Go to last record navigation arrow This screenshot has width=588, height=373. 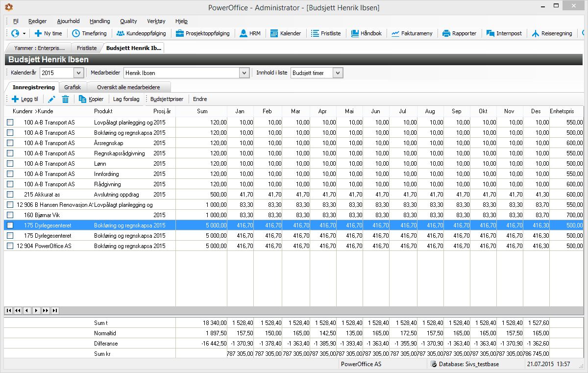55,310
